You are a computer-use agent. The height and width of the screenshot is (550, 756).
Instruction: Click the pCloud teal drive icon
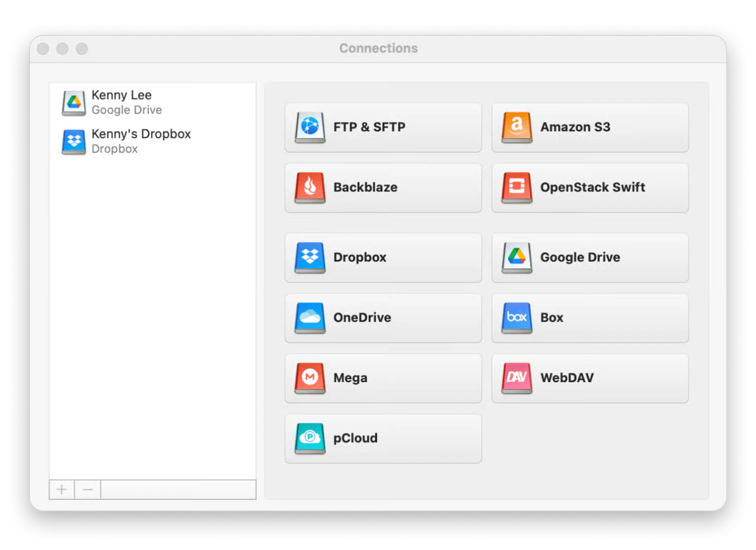point(310,438)
